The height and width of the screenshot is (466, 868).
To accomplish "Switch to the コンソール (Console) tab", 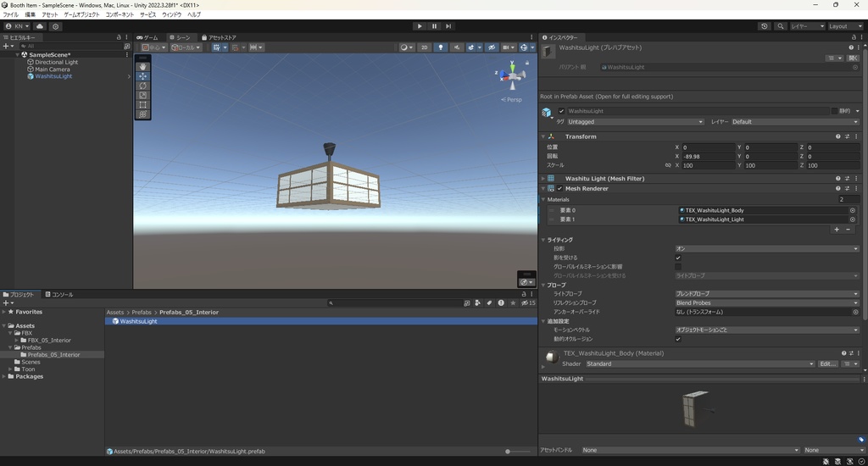I will (x=58, y=295).
